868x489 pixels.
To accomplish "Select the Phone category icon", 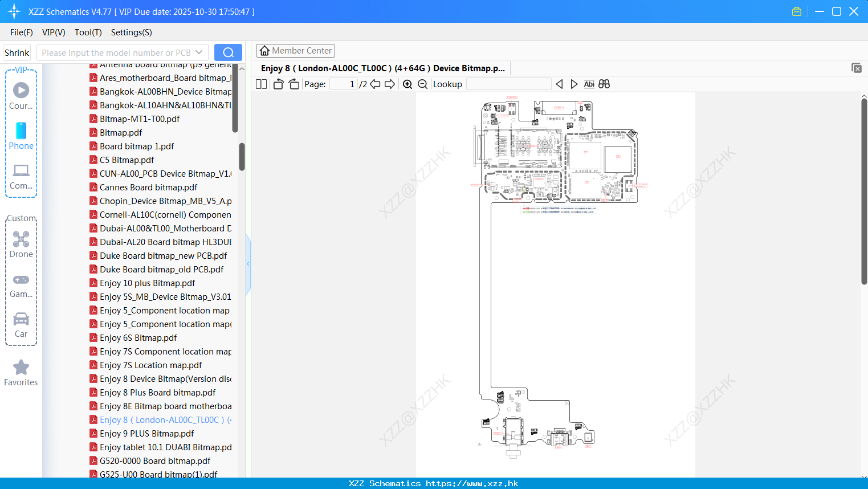I will pos(21,136).
